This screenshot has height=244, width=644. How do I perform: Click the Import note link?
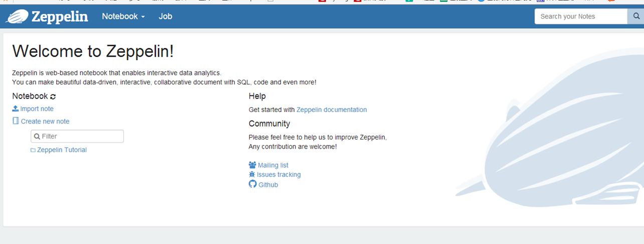pyautogui.click(x=33, y=108)
